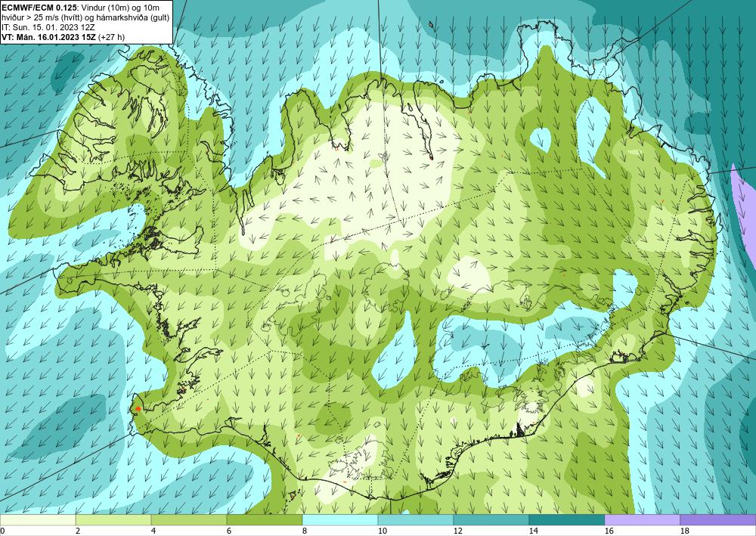Click the "(+27 h)" forecast offset text
This screenshot has width=756, height=536.
(x=112, y=37)
